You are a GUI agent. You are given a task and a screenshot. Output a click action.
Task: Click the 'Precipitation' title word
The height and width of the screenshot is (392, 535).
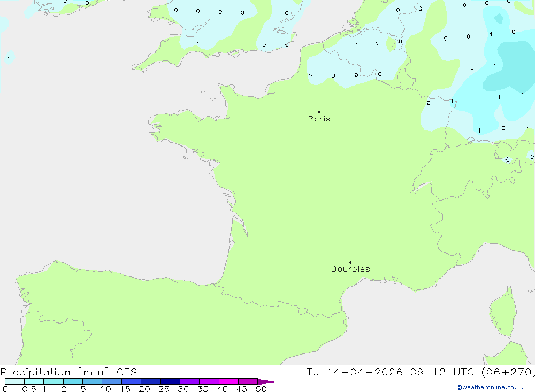tap(35, 372)
